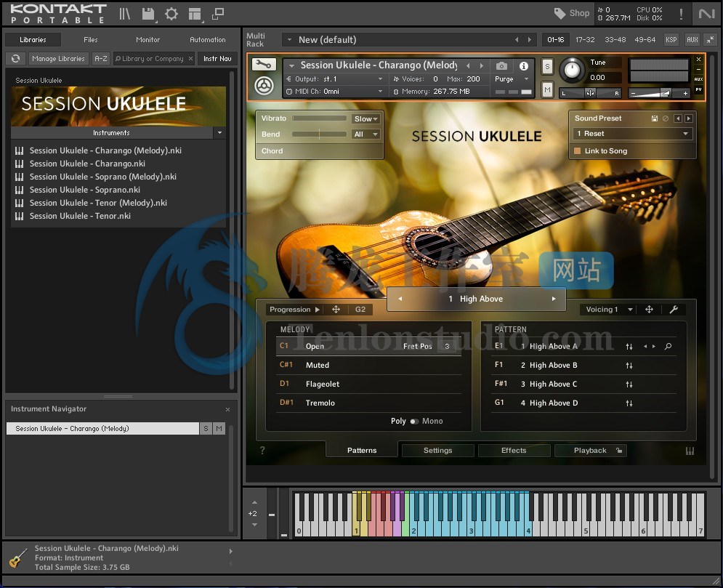Click the Progression play button
The height and width of the screenshot is (588, 723).
click(318, 310)
